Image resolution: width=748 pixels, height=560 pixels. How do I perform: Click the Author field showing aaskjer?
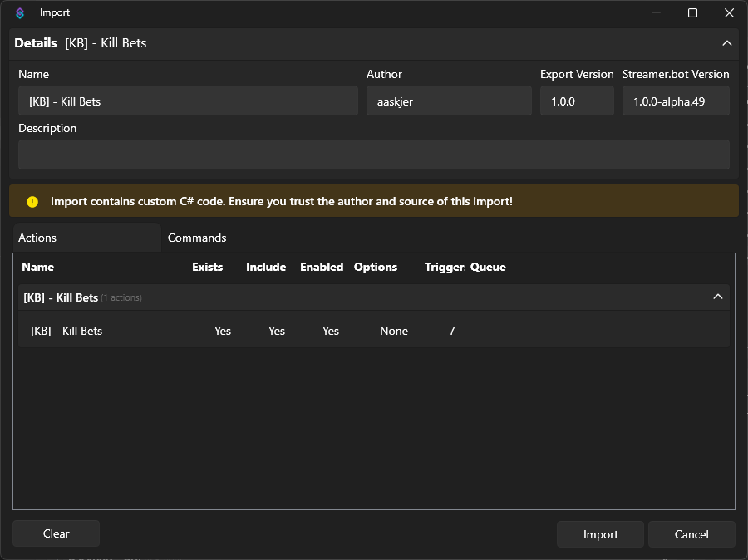point(449,101)
